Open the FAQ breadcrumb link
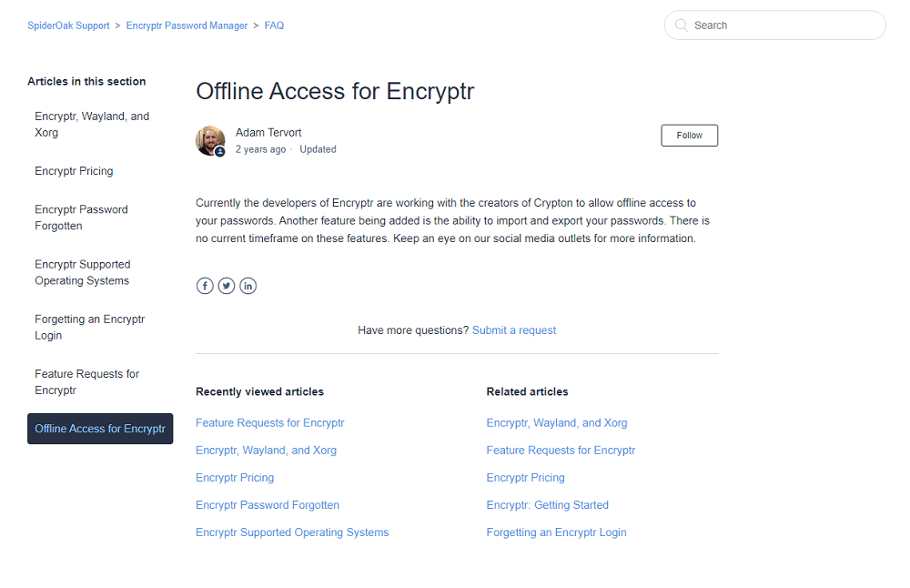Image resolution: width=910 pixels, height=588 pixels. [274, 25]
